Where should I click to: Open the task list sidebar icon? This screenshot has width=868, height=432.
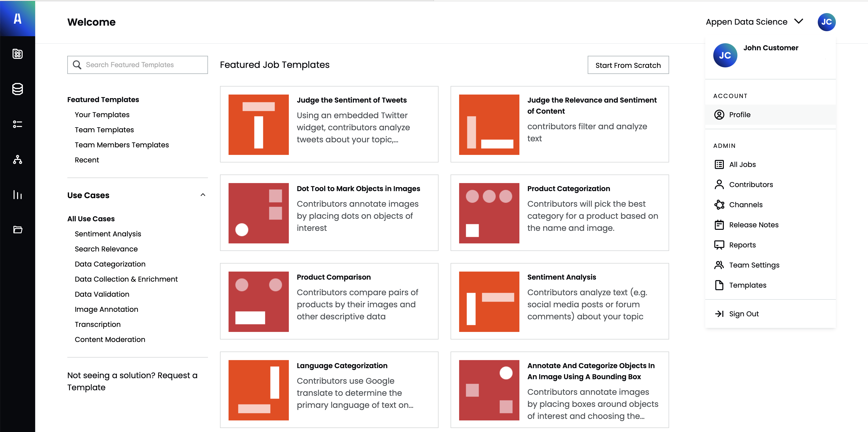click(18, 125)
